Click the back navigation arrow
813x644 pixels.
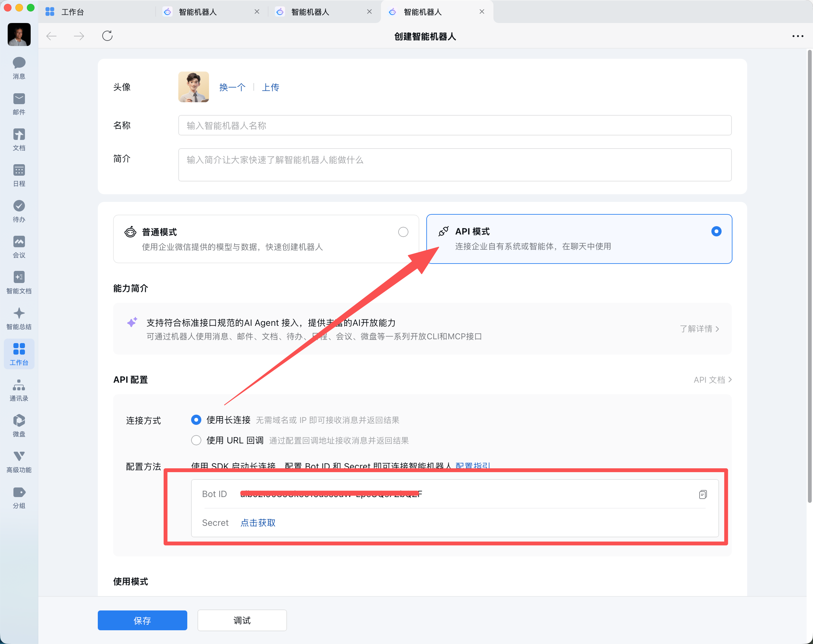(x=51, y=36)
